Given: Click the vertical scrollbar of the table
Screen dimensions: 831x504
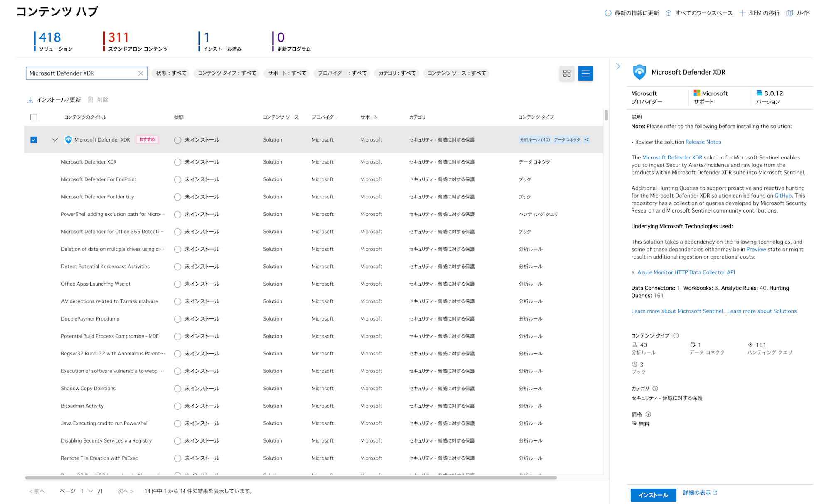Looking at the screenshot, I should point(606,115).
